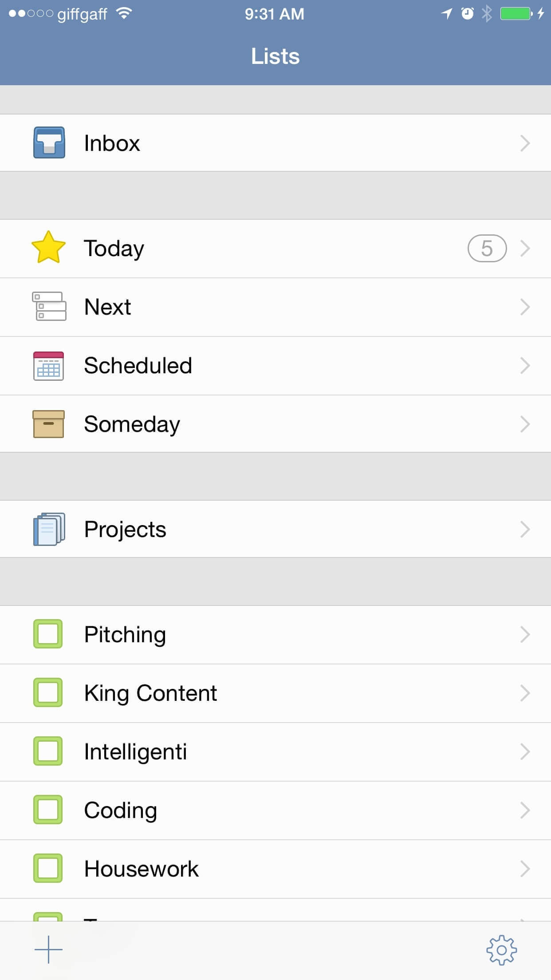This screenshot has width=551, height=980.
Task: Tap the yellow Today star icon
Action: point(48,248)
